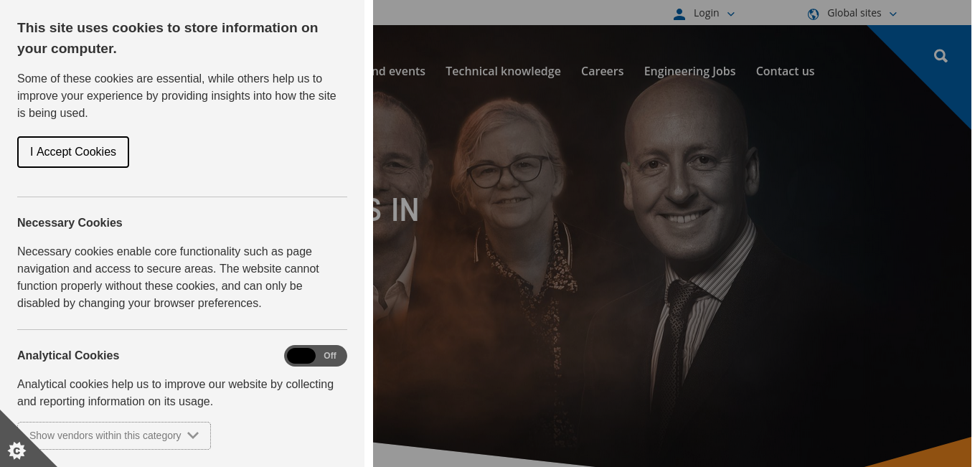The width and height of the screenshot is (980, 467).
Task: Click the Global sites link text
Action: point(854,13)
